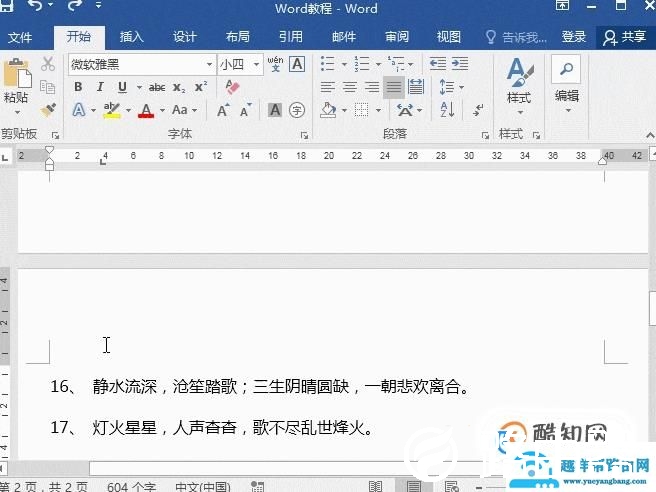Open the Paragraph dialog launcher
The width and height of the screenshot is (656, 492).
click(485, 135)
